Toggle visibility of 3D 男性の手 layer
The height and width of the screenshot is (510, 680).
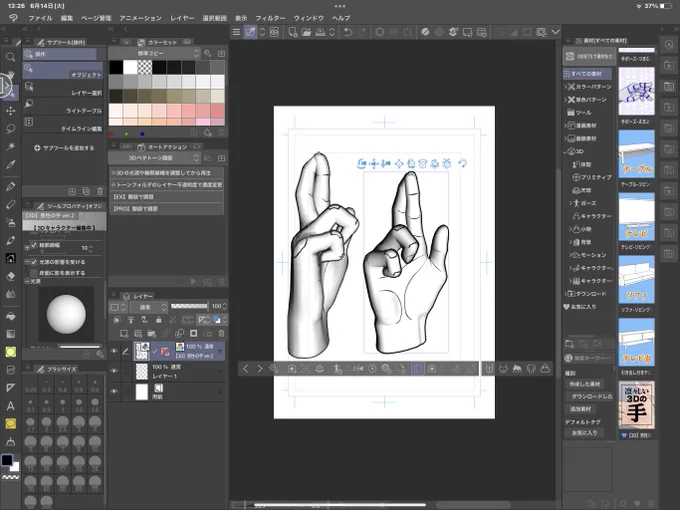click(x=114, y=351)
